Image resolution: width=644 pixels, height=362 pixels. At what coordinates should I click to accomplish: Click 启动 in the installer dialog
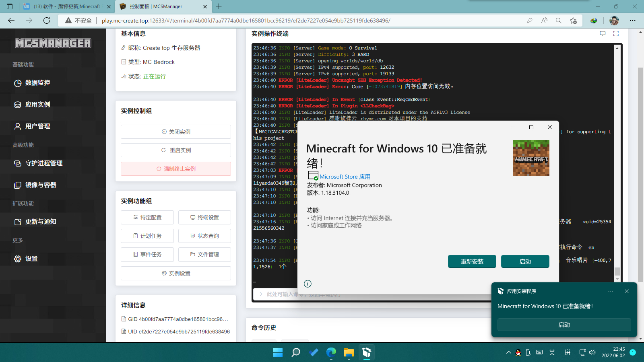(525, 261)
